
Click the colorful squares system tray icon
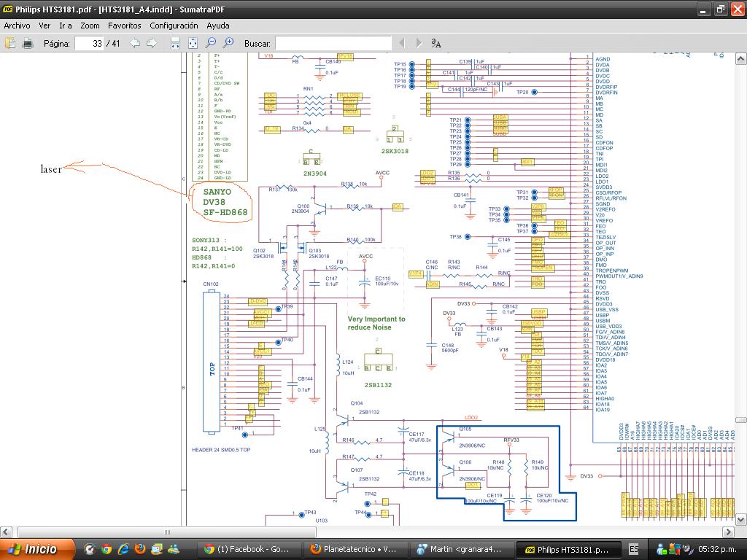pos(674,550)
